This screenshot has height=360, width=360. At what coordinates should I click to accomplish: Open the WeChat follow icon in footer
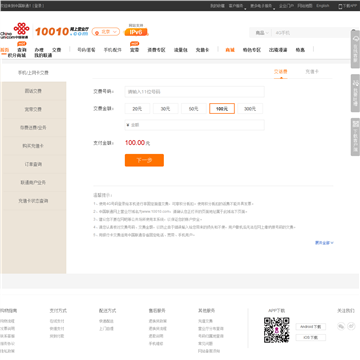341,326
